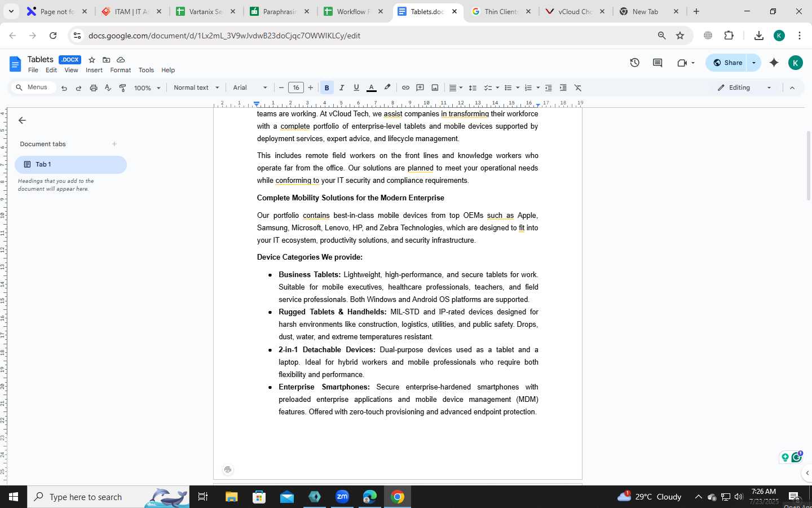812x508 pixels.
Task: Click the Print icon
Action: tap(94, 88)
